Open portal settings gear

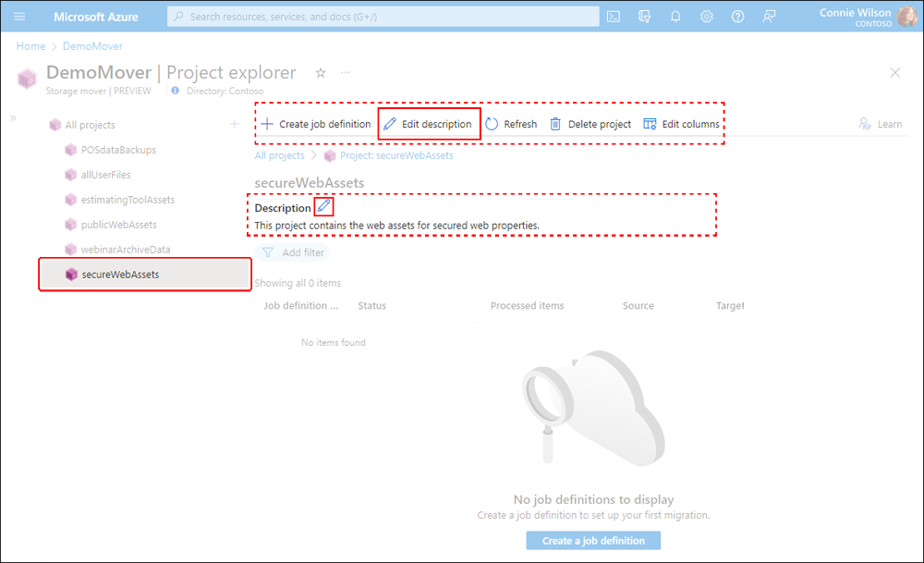707,17
